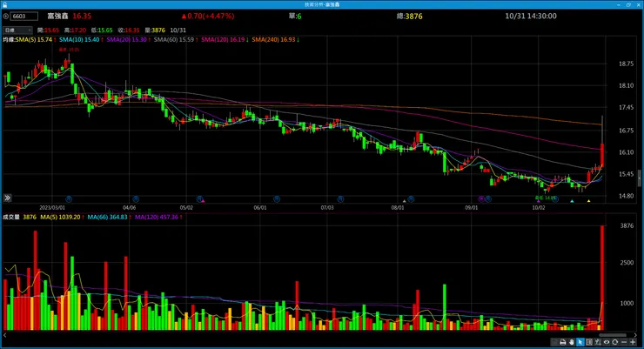Click the right scroll arrow below the volume chart
The width and height of the screenshot is (644, 349).
tap(635, 335)
